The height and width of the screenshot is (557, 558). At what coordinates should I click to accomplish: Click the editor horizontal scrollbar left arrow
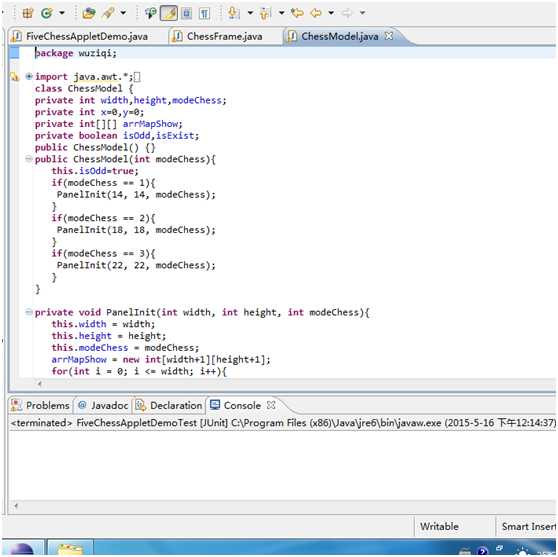40,384
